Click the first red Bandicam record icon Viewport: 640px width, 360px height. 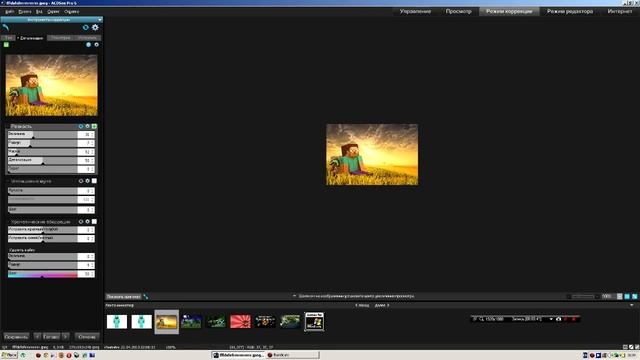(x=566, y=319)
